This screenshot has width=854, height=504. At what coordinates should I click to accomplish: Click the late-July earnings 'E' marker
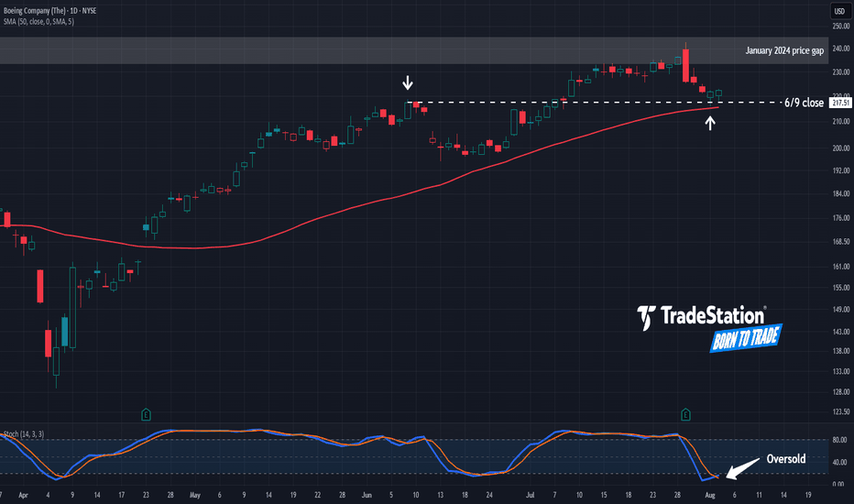click(x=685, y=414)
